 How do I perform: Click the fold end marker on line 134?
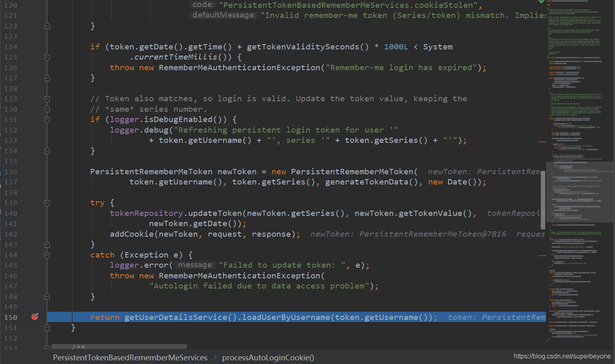[x=47, y=151]
